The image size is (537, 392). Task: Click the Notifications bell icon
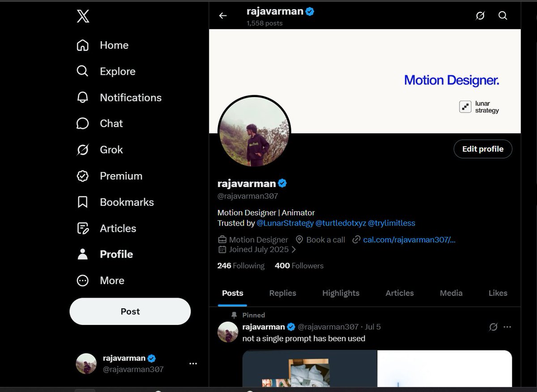pyautogui.click(x=83, y=98)
